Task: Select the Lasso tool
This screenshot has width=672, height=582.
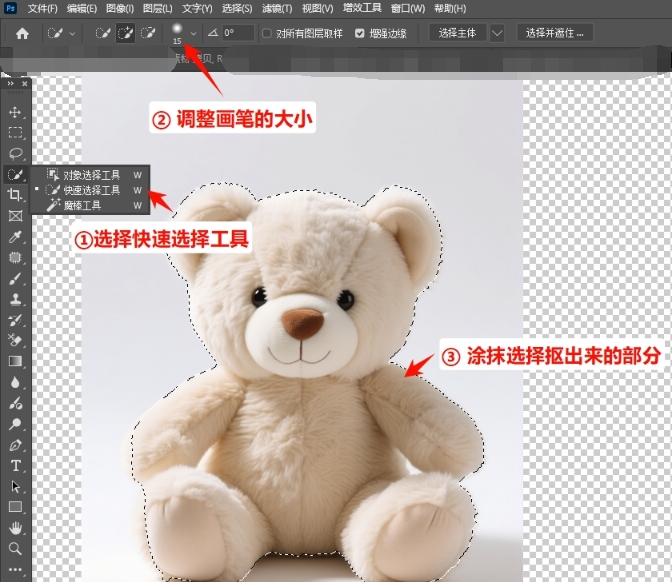Action: 15,153
